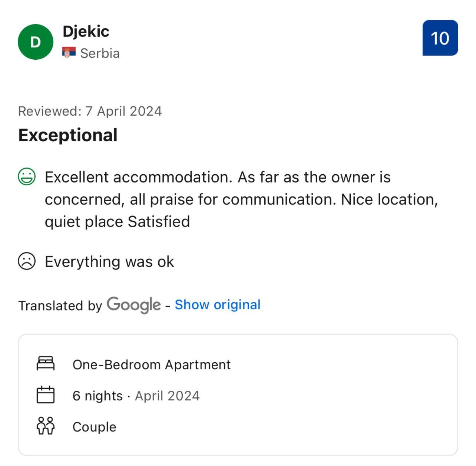Image resolution: width=476 pixels, height=466 pixels.
Task: Click the Everything was ok text
Action: [x=109, y=262]
